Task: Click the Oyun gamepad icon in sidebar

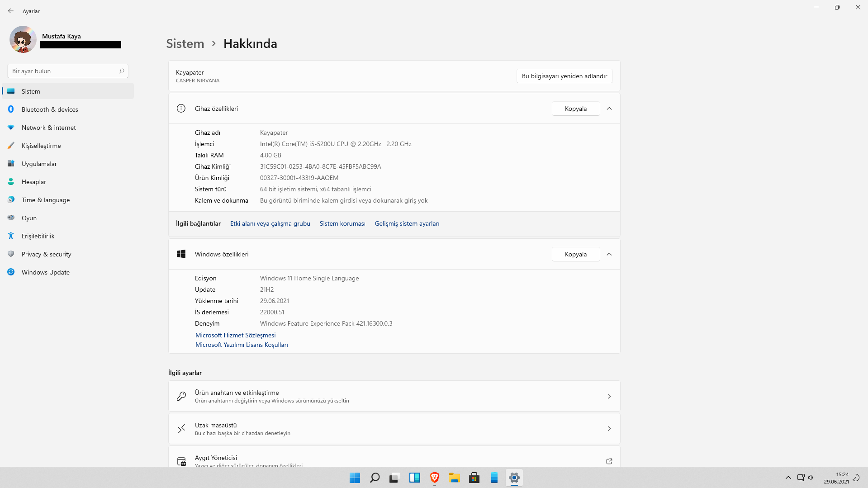Action: [x=11, y=218]
